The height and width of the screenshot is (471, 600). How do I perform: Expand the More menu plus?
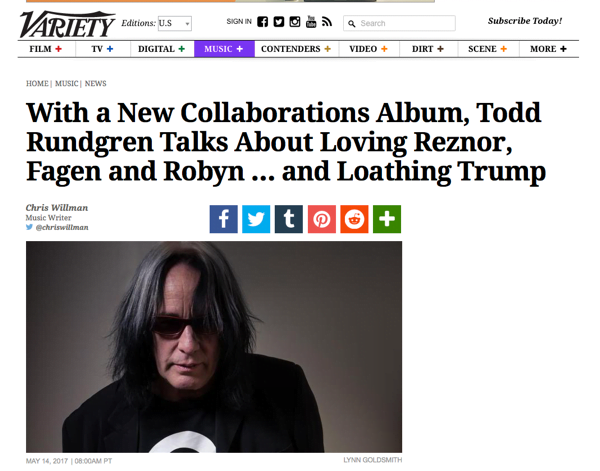pyautogui.click(x=563, y=49)
